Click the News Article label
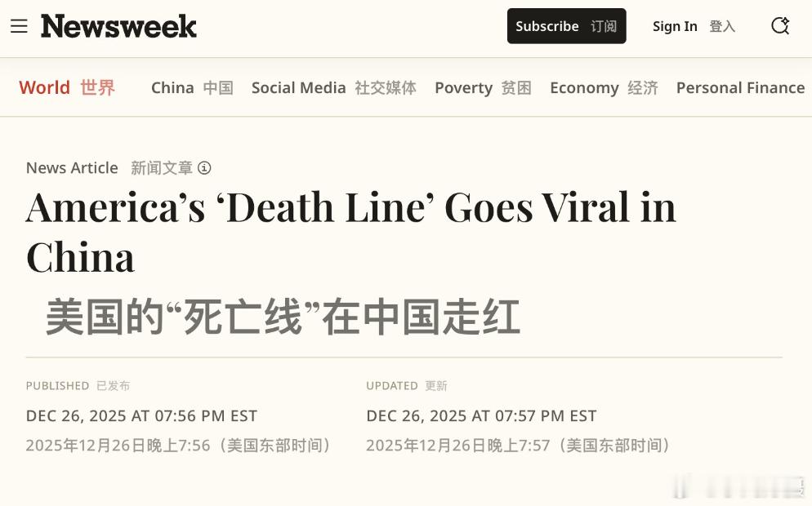 click(72, 168)
